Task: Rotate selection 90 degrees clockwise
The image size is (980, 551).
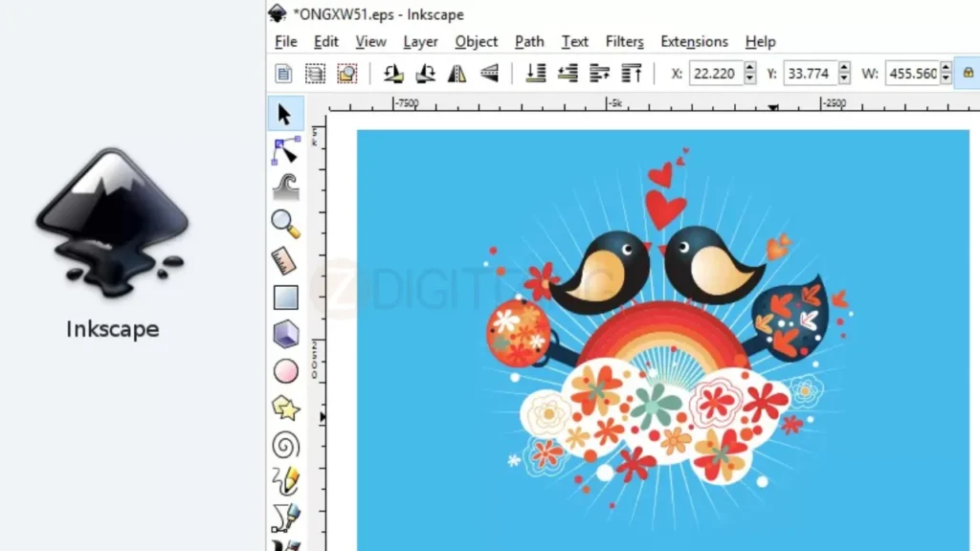Action: [424, 73]
